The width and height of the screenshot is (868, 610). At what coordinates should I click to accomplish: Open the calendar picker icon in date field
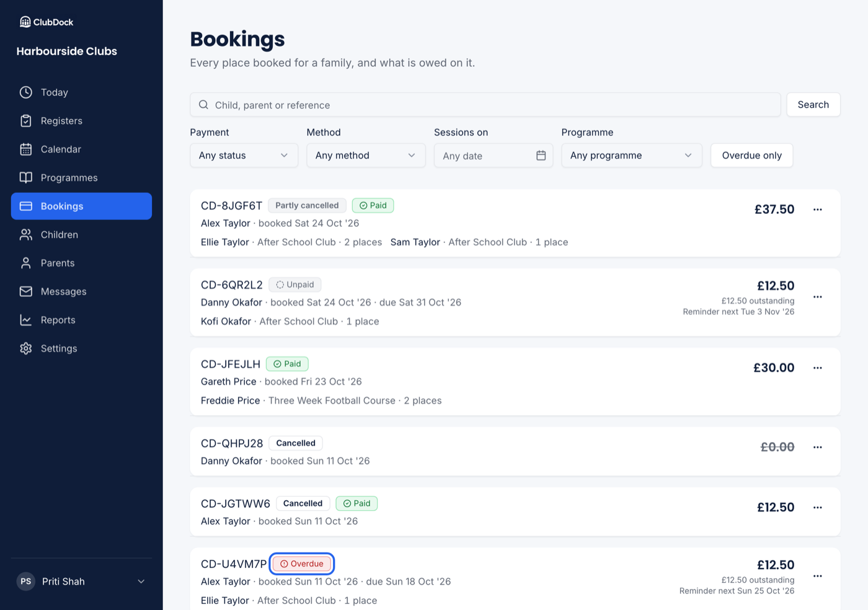click(x=541, y=156)
